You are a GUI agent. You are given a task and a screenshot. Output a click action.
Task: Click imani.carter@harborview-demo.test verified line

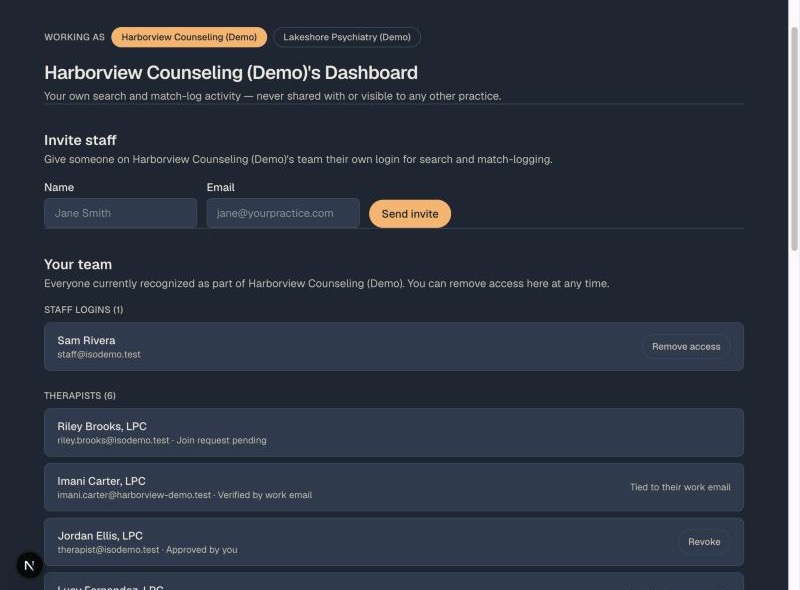pyautogui.click(x=185, y=495)
